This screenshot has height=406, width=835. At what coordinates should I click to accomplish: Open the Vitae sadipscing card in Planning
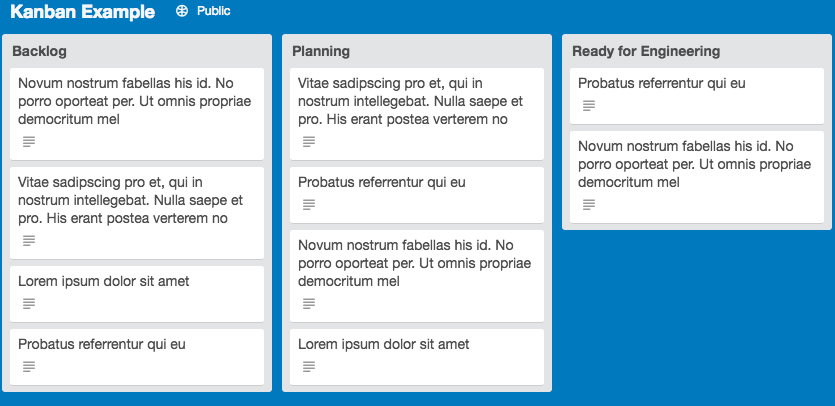pos(417,113)
